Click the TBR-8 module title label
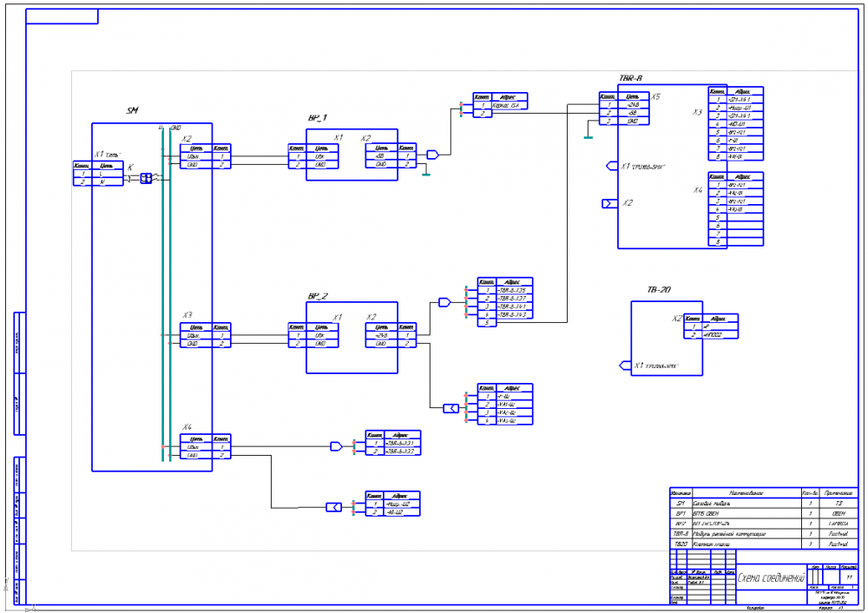The image size is (868, 613). tap(630, 78)
